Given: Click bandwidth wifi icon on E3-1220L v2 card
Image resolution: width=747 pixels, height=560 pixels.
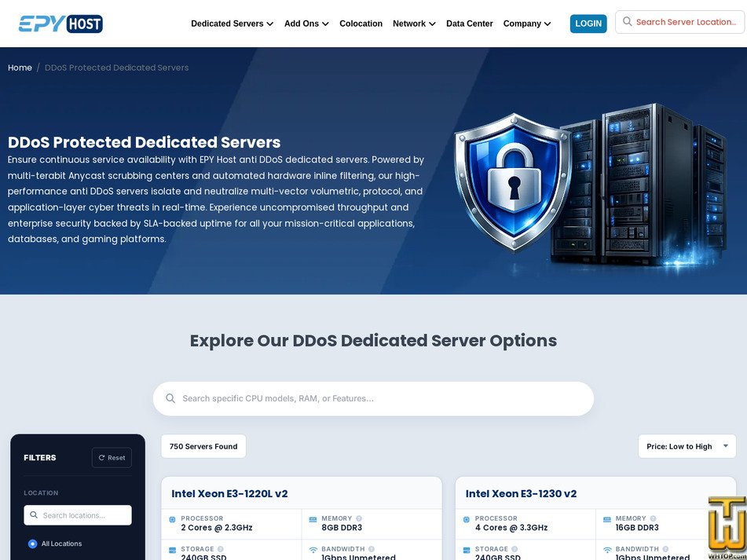Looking at the screenshot, I should (313, 550).
